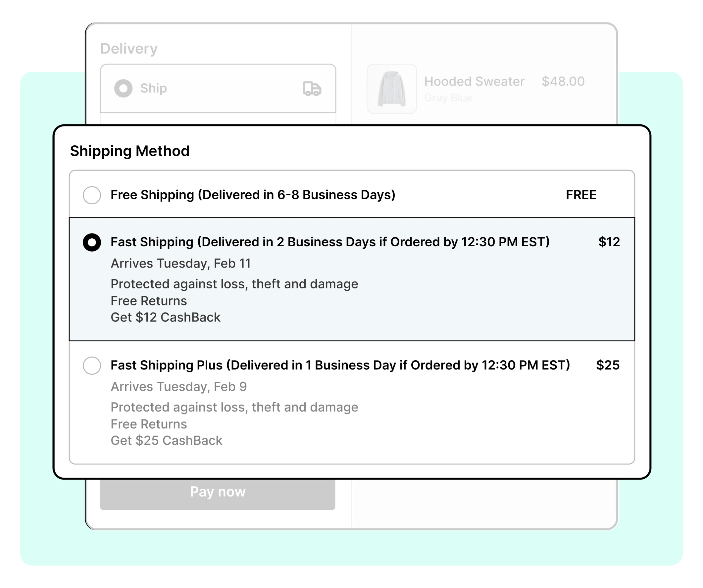
Task: Click the delivery truck icon
Action: pyautogui.click(x=312, y=89)
